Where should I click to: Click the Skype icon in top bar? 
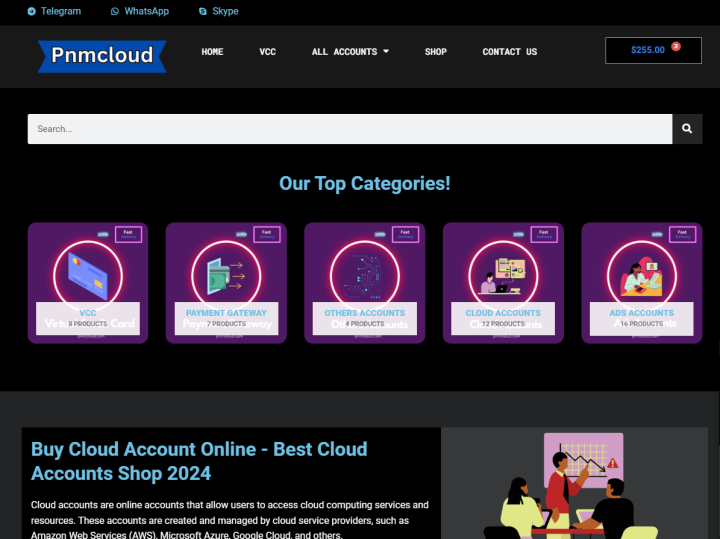tap(203, 12)
